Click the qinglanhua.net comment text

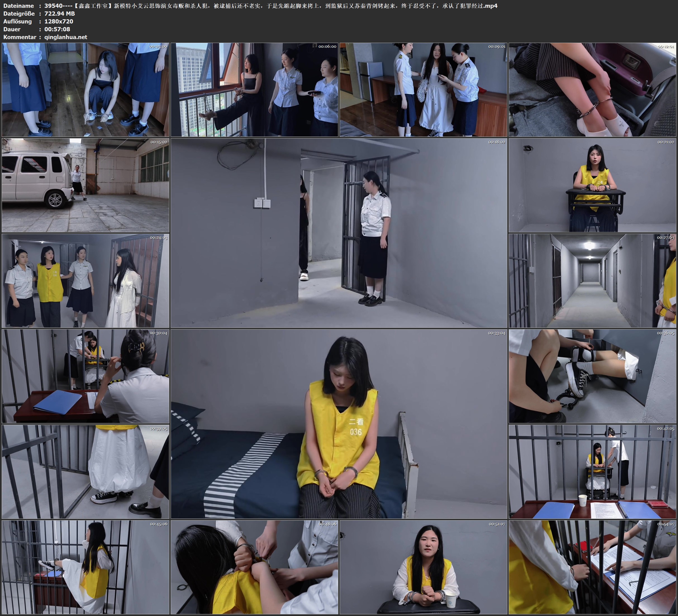tap(66, 37)
